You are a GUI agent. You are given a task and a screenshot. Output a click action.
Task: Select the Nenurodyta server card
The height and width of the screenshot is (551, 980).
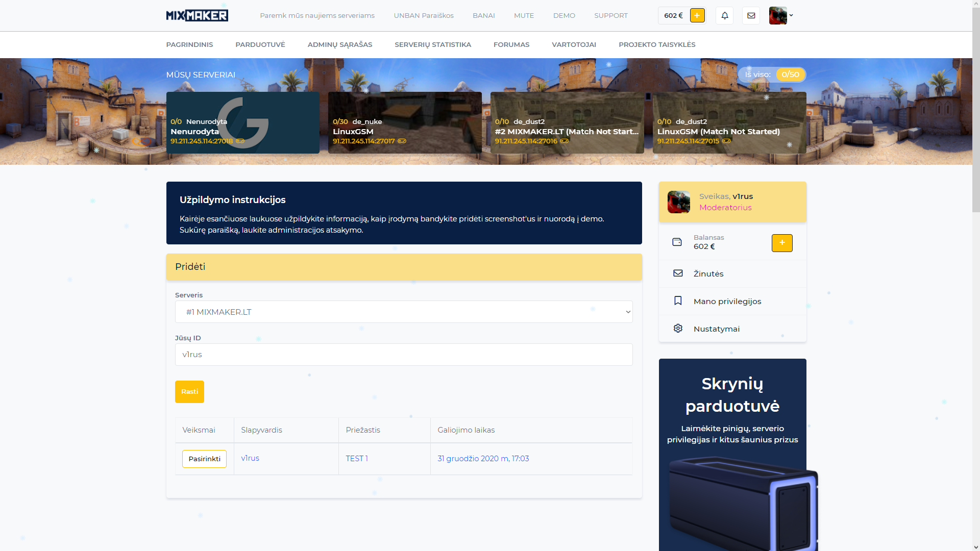[243, 122]
